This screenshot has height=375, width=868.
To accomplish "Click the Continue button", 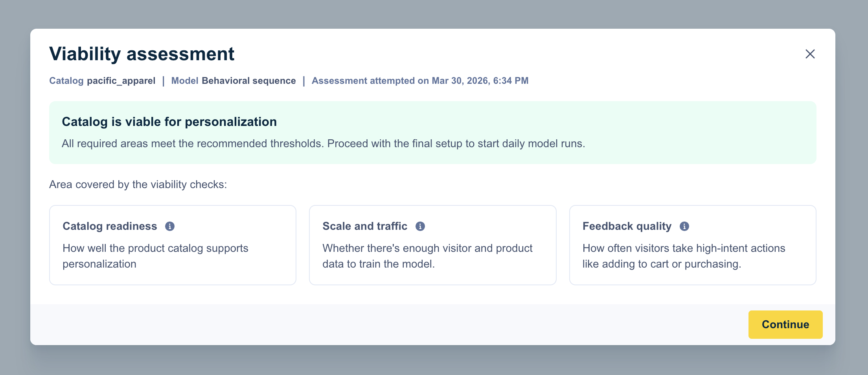I will (785, 324).
